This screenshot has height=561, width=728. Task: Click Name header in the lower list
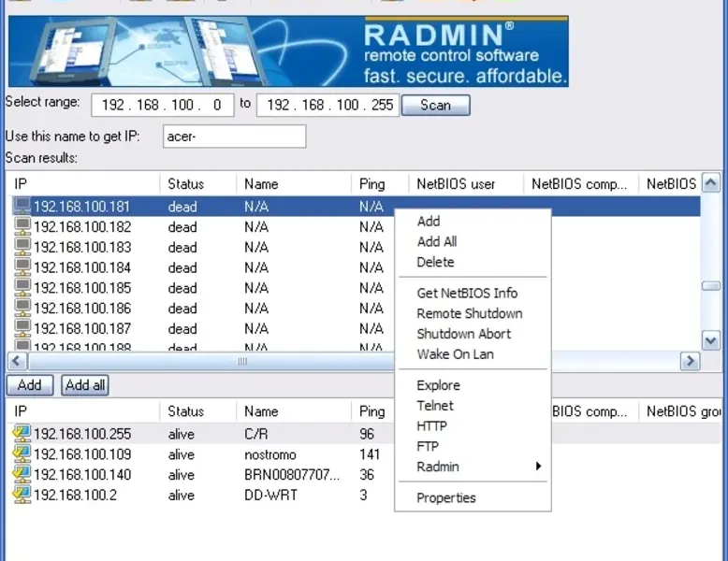click(x=294, y=411)
